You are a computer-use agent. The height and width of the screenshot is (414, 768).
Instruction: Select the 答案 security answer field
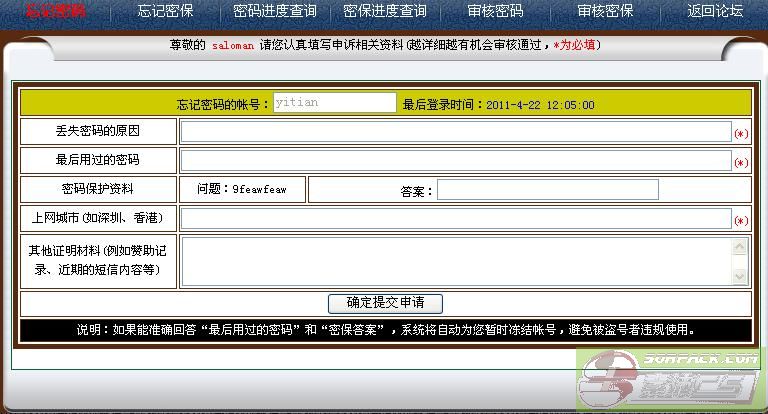click(x=547, y=190)
